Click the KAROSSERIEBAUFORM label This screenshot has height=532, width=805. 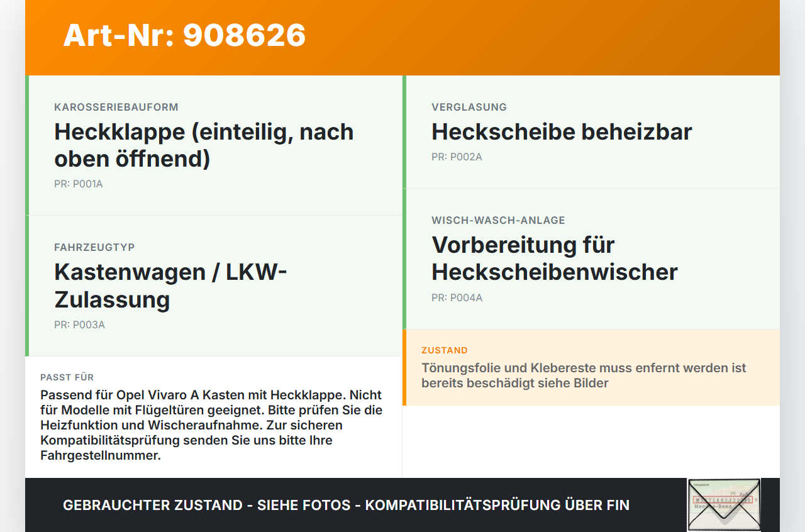(x=116, y=107)
